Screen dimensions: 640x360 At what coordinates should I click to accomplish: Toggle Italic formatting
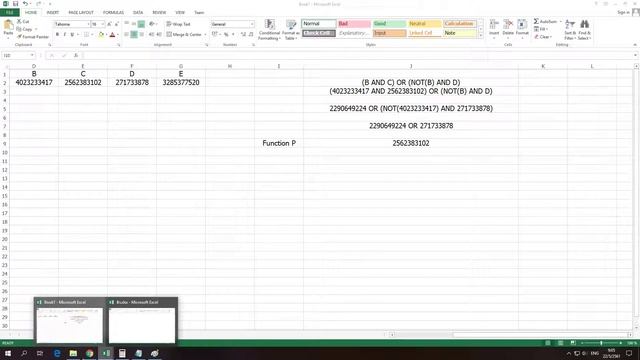click(x=64, y=35)
